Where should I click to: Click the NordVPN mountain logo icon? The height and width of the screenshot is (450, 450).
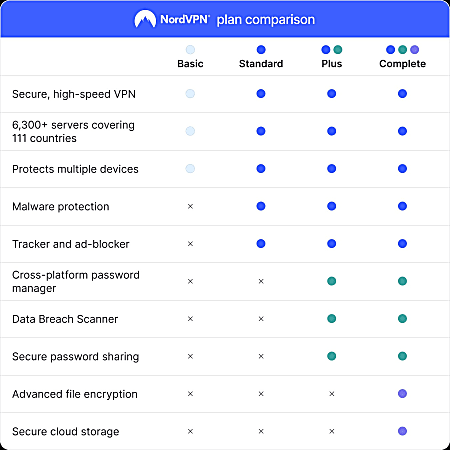click(x=145, y=19)
